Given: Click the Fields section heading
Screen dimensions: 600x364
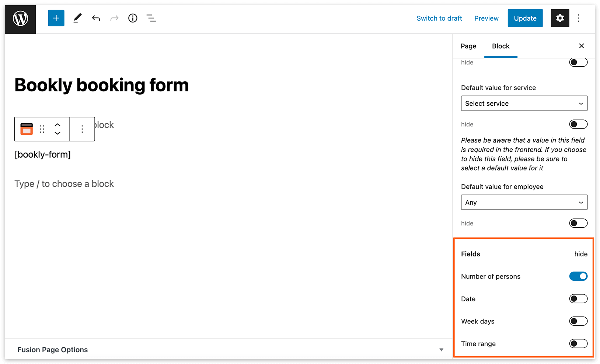Looking at the screenshot, I should click(471, 254).
